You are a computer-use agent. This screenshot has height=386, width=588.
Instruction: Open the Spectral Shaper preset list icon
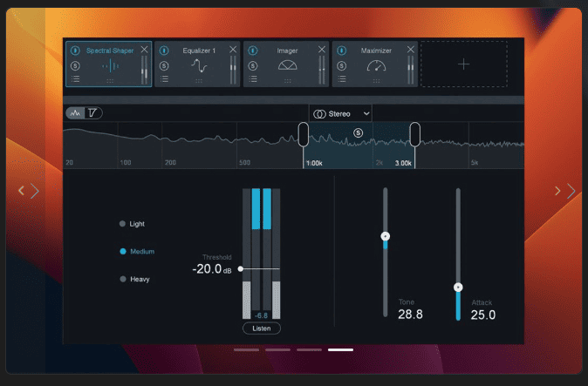point(75,78)
